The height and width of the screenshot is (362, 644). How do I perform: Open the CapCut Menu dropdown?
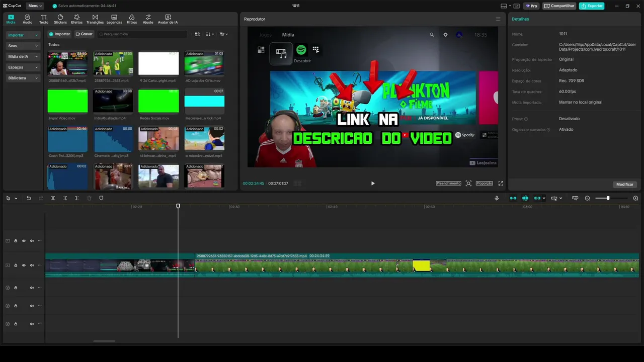(35, 6)
